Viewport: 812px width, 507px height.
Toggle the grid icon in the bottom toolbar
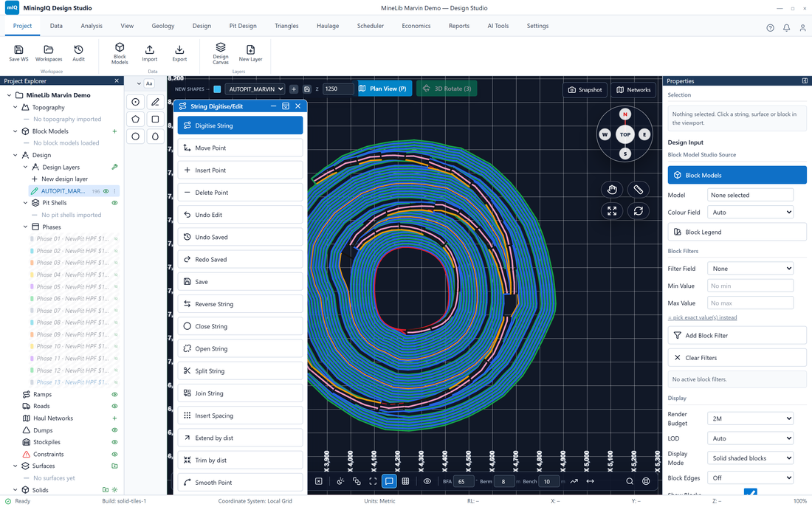pyautogui.click(x=405, y=481)
